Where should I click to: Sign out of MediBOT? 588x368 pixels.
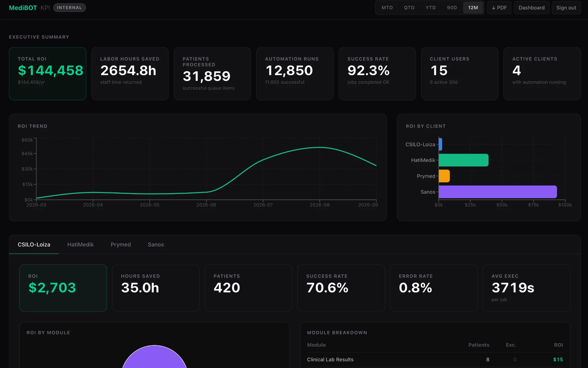click(x=566, y=8)
